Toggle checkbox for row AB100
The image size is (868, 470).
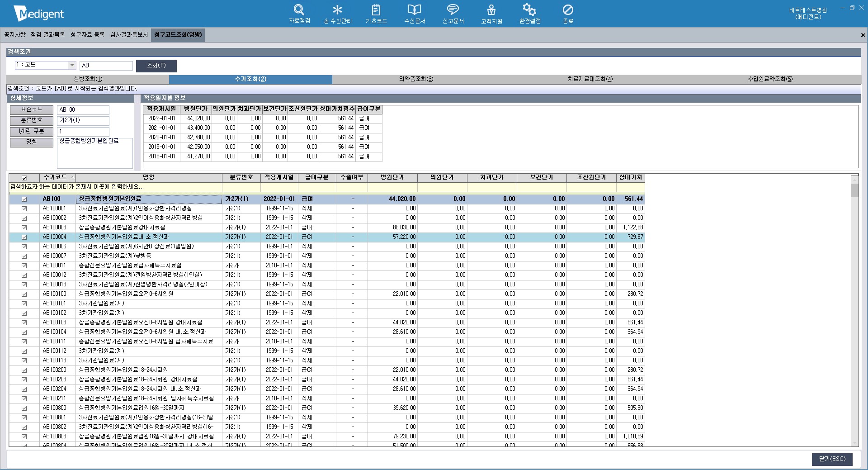pyautogui.click(x=24, y=199)
